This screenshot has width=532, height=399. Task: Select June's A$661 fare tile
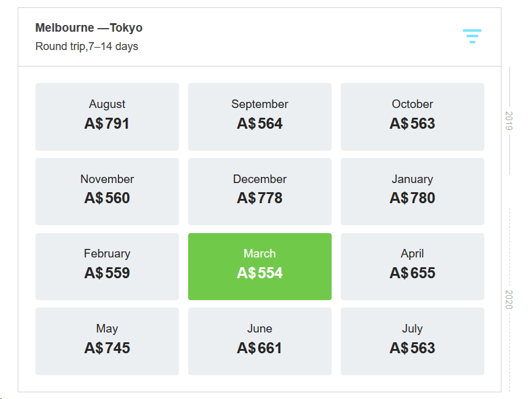pyautogui.click(x=260, y=341)
